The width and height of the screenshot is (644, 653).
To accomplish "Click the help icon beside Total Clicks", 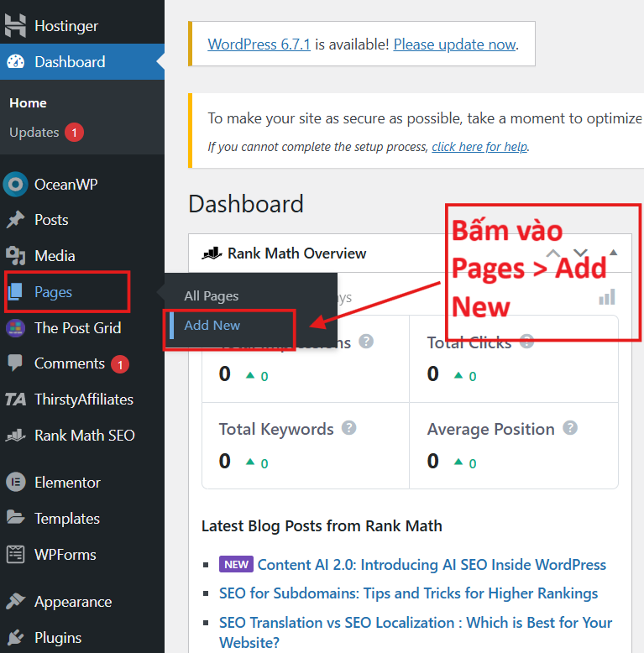I will point(526,342).
